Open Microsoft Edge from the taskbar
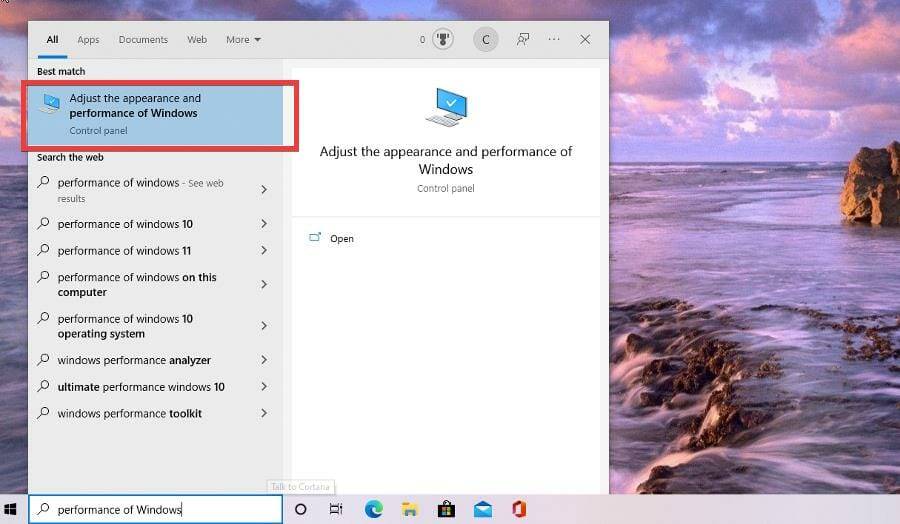This screenshot has height=524, width=900. [x=373, y=509]
